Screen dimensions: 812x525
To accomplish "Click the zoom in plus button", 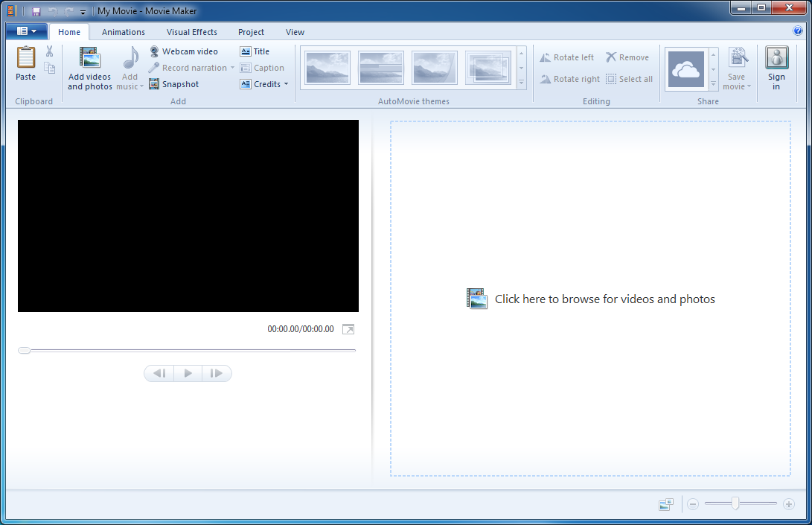I will point(789,503).
